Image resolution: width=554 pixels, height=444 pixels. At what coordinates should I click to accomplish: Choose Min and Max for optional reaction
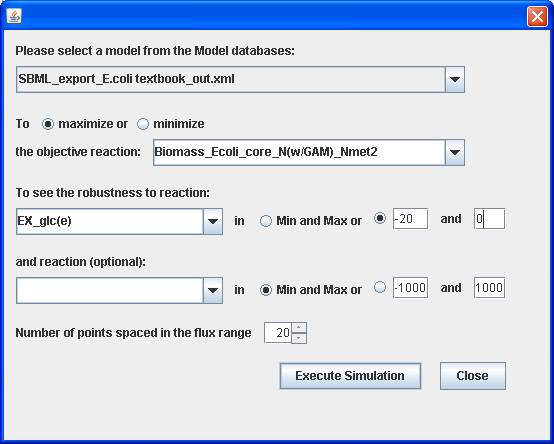tap(266, 290)
